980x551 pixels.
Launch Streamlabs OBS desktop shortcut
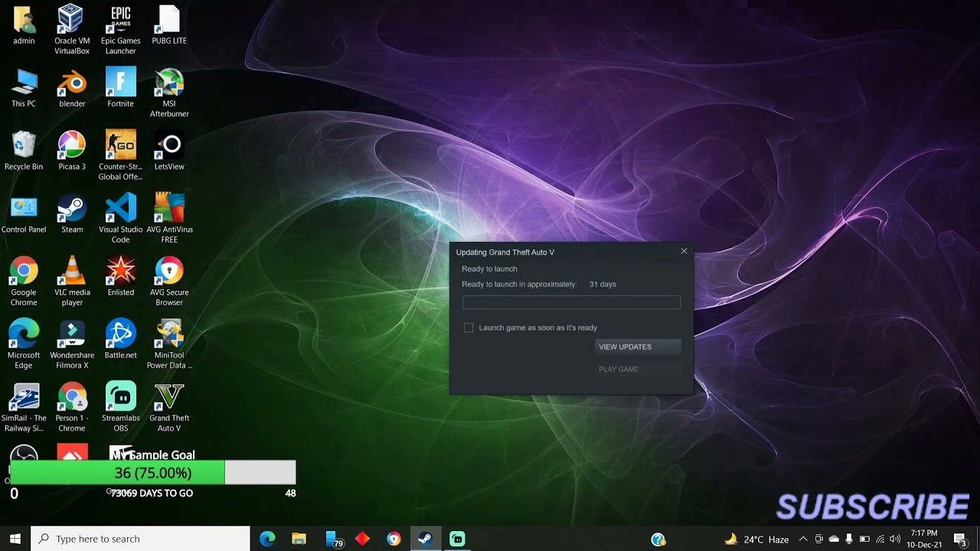[x=120, y=406]
